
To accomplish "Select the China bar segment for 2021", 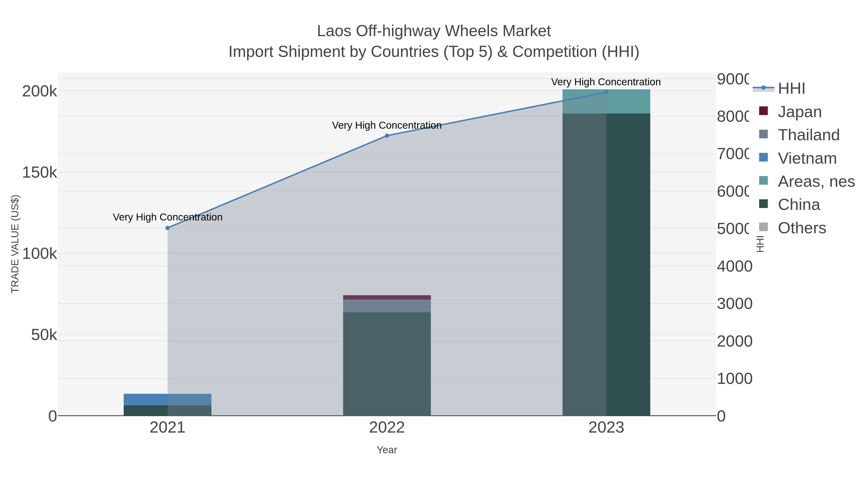I will pos(168,410).
